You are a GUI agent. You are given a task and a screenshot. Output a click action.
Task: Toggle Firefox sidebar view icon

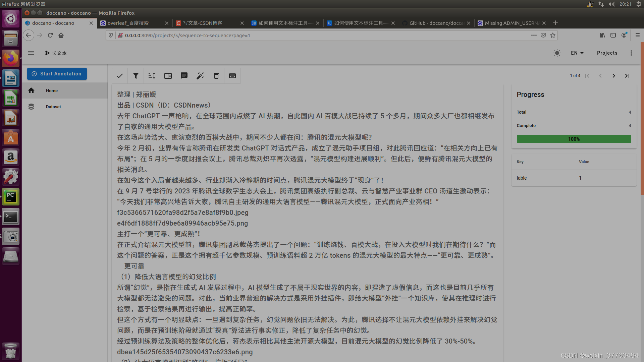613,35
